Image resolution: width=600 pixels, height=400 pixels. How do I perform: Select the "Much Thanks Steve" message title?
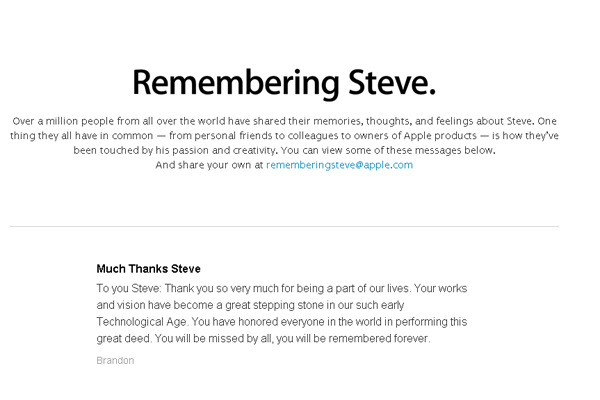pyautogui.click(x=148, y=269)
